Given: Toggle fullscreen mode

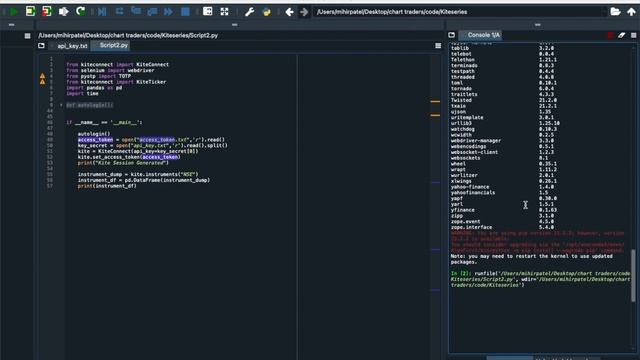Looking at the screenshot, I should (224, 11).
